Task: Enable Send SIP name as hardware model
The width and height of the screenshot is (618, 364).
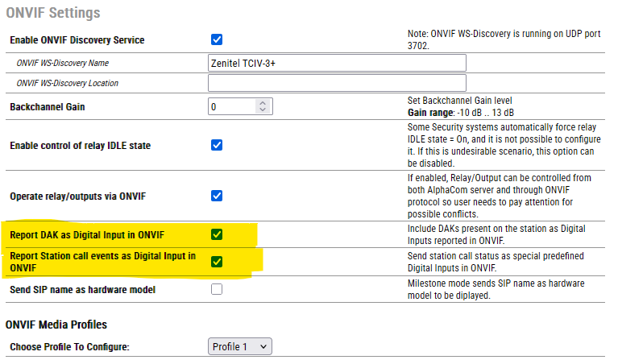Action: [x=216, y=289]
